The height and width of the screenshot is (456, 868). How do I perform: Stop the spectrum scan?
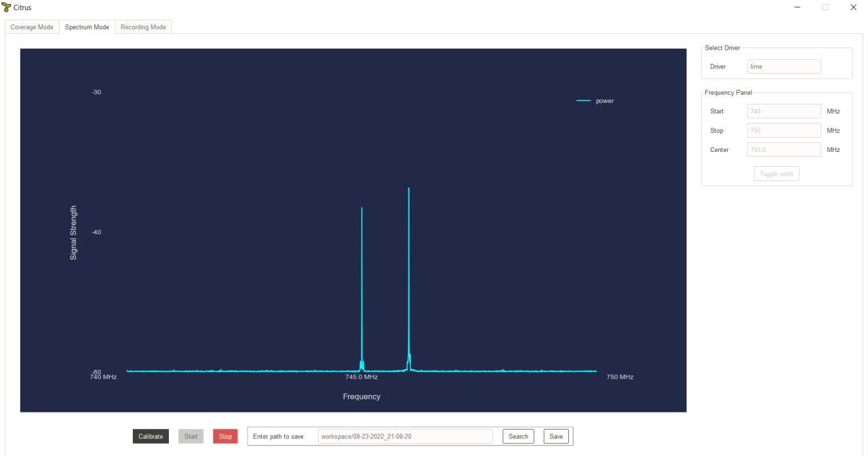(225, 436)
